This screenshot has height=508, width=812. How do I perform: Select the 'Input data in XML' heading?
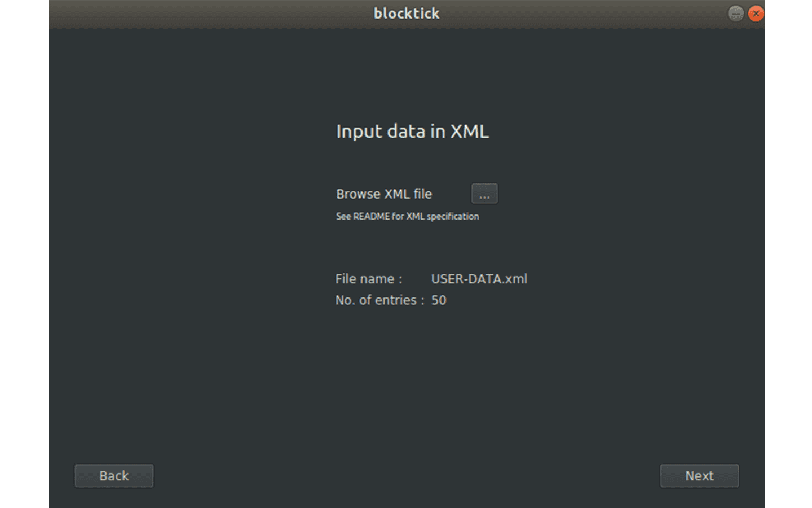pyautogui.click(x=413, y=132)
